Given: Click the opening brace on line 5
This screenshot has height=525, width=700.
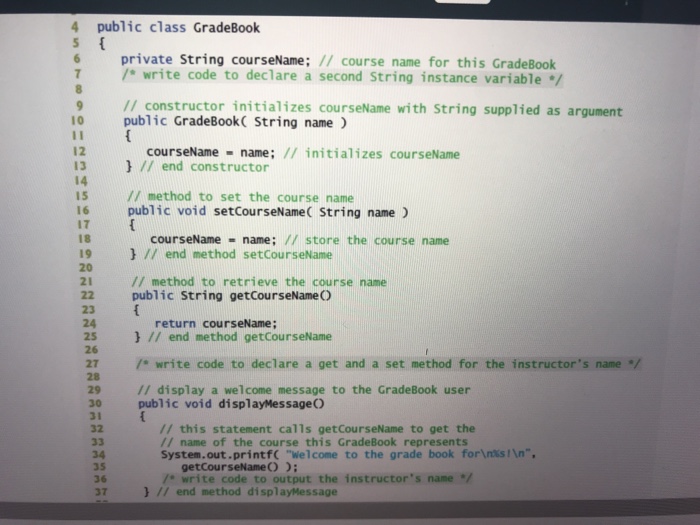Looking at the screenshot, I should point(102,43).
